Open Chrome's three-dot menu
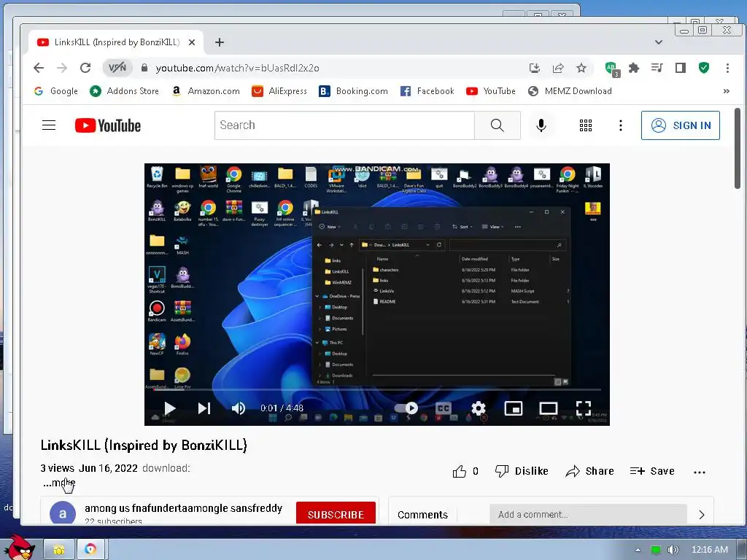This screenshot has width=747, height=560. click(x=727, y=68)
